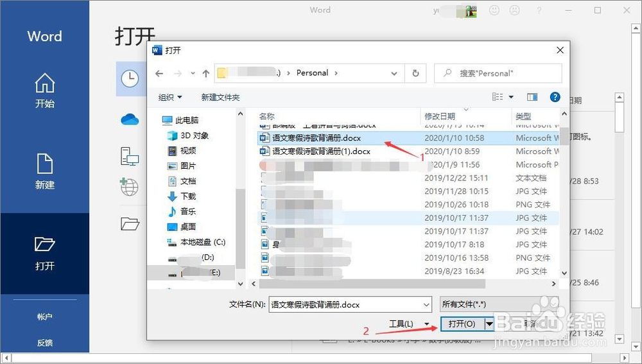Click the 2019/8/23 16:34 JPG row

408,271
